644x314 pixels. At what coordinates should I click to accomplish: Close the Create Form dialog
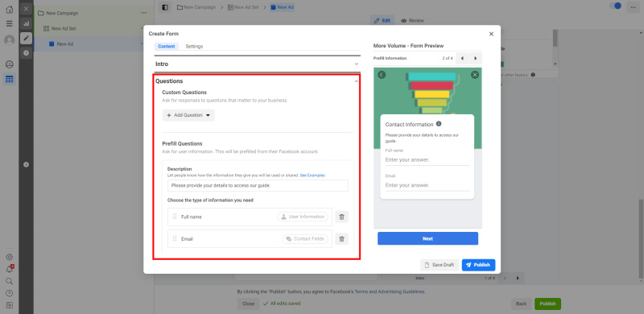(x=491, y=34)
